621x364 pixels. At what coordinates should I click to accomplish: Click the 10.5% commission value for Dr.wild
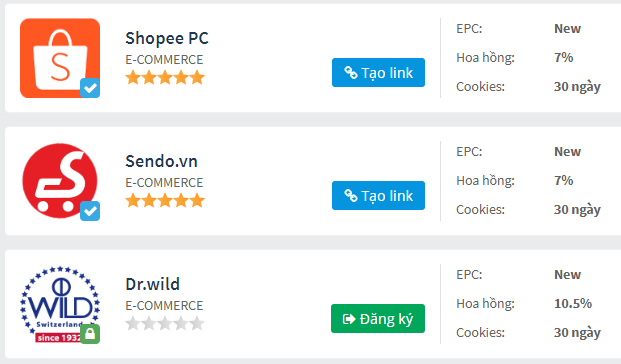coord(573,303)
